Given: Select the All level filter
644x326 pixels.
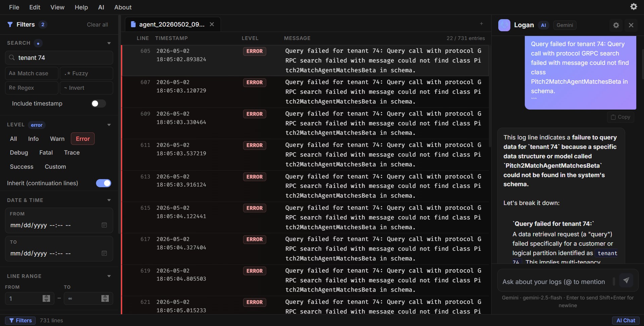Looking at the screenshot, I should tap(13, 139).
